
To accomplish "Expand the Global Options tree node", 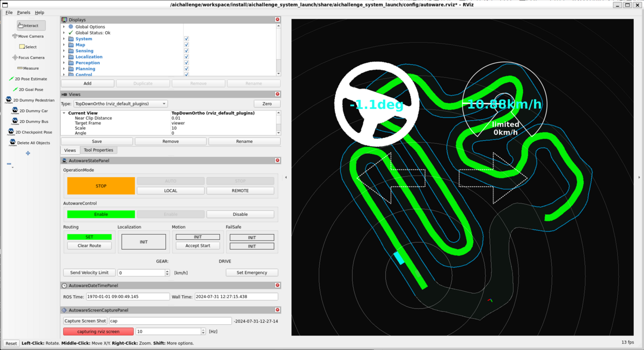I will [64, 26].
